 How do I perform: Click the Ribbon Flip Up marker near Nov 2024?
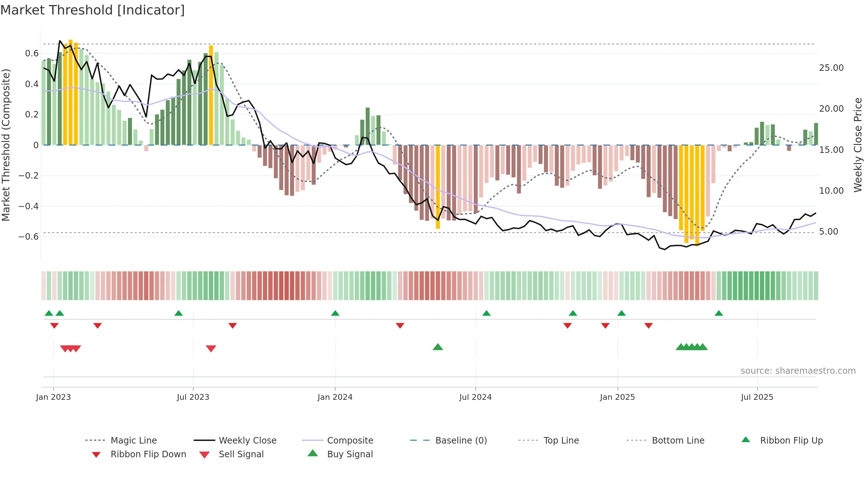[x=573, y=313]
